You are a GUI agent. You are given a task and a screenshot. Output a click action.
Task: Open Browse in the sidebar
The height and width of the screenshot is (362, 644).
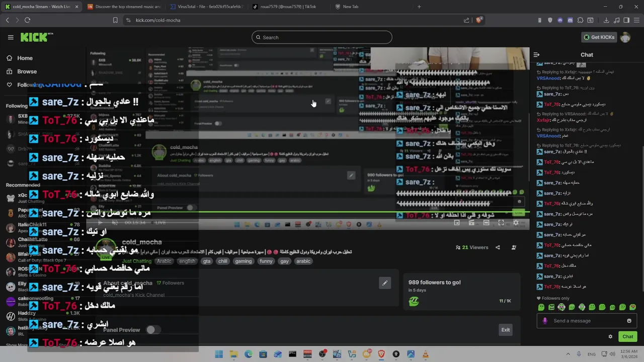click(x=27, y=71)
